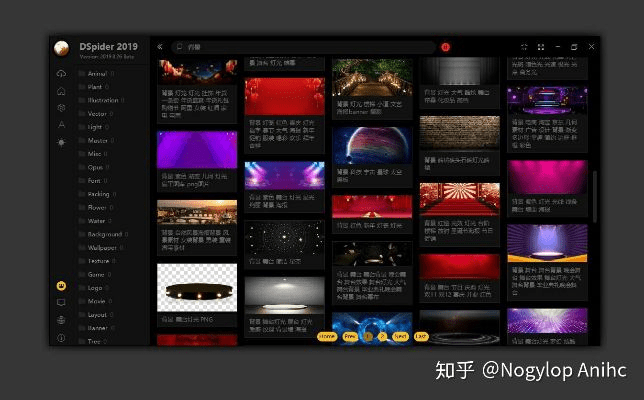Select the Layout category
Screen dimensions: 644x400
click(97, 315)
